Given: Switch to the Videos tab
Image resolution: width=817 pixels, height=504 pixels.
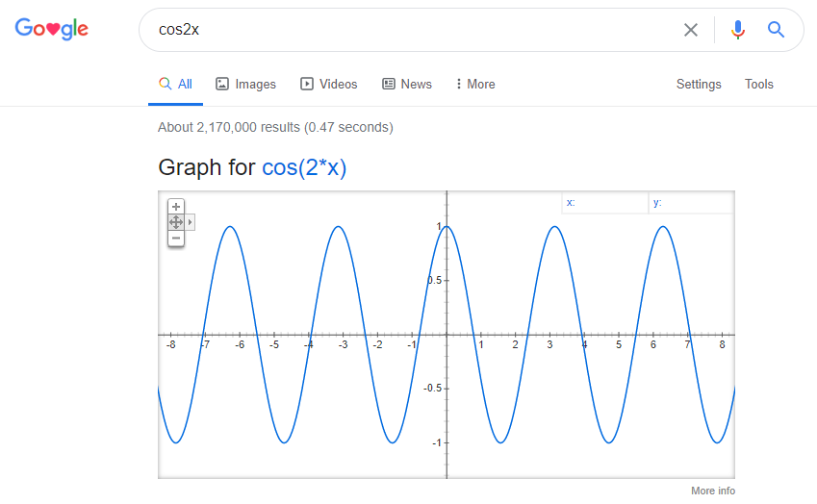Looking at the screenshot, I should point(328,85).
